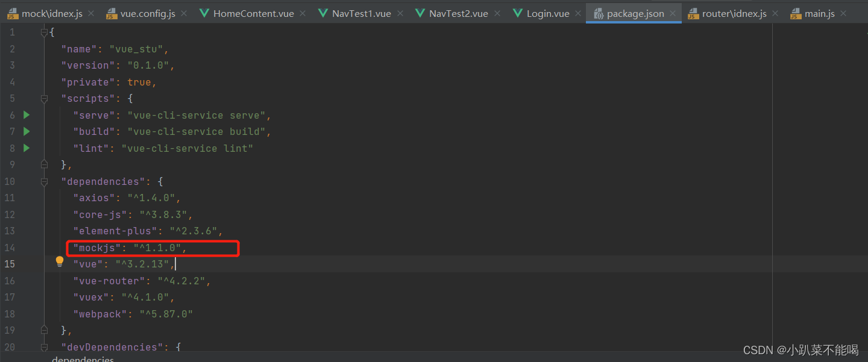
Task: Collapse the root JSON object fold arrow
Action: point(43,32)
